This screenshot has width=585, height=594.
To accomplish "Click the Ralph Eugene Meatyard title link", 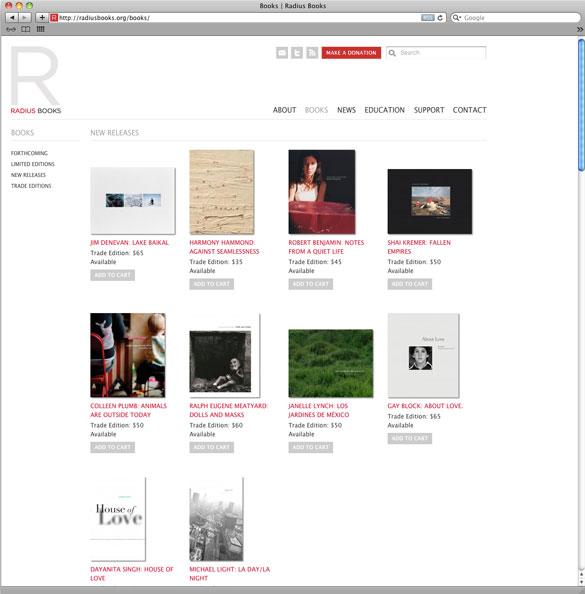I will tap(228, 410).
